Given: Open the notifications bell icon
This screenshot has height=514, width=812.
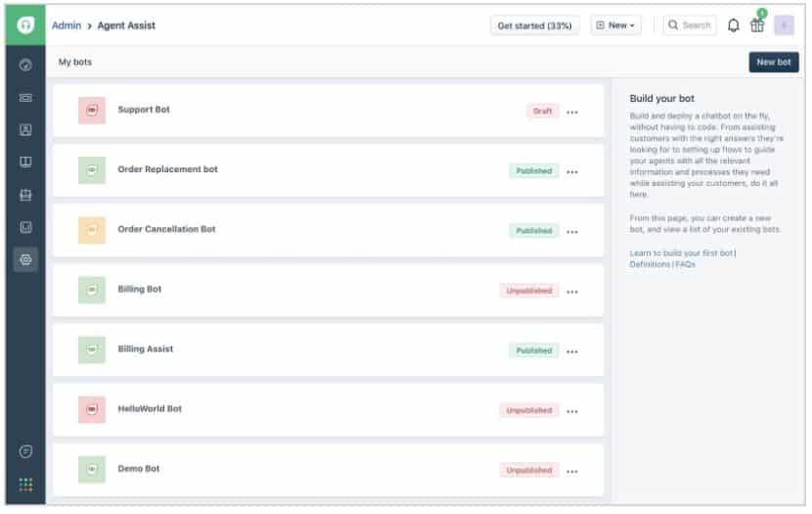Looking at the screenshot, I should tap(734, 25).
